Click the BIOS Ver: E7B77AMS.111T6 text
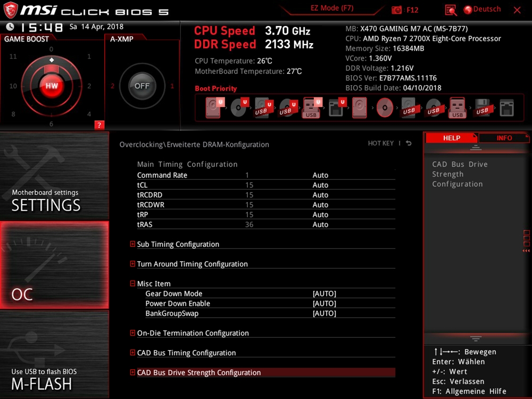The image size is (532, 399). [391, 78]
